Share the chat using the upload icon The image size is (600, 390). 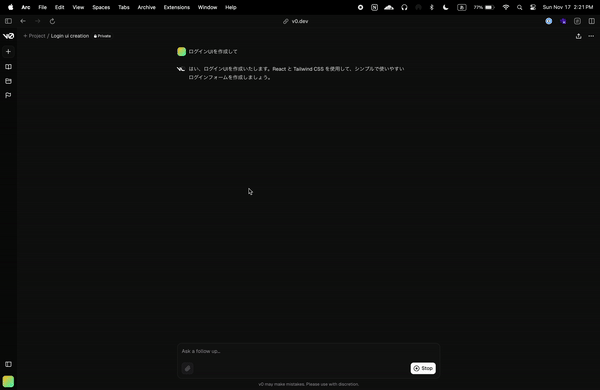pos(578,36)
